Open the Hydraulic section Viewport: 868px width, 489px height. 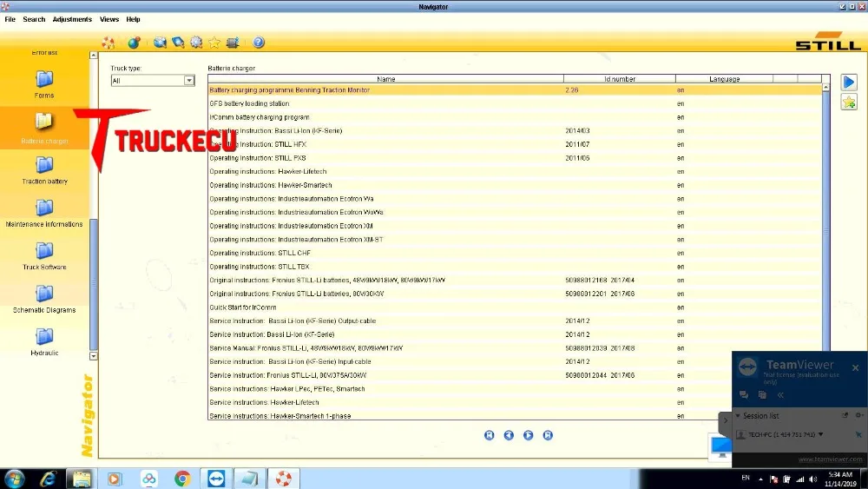tap(44, 342)
